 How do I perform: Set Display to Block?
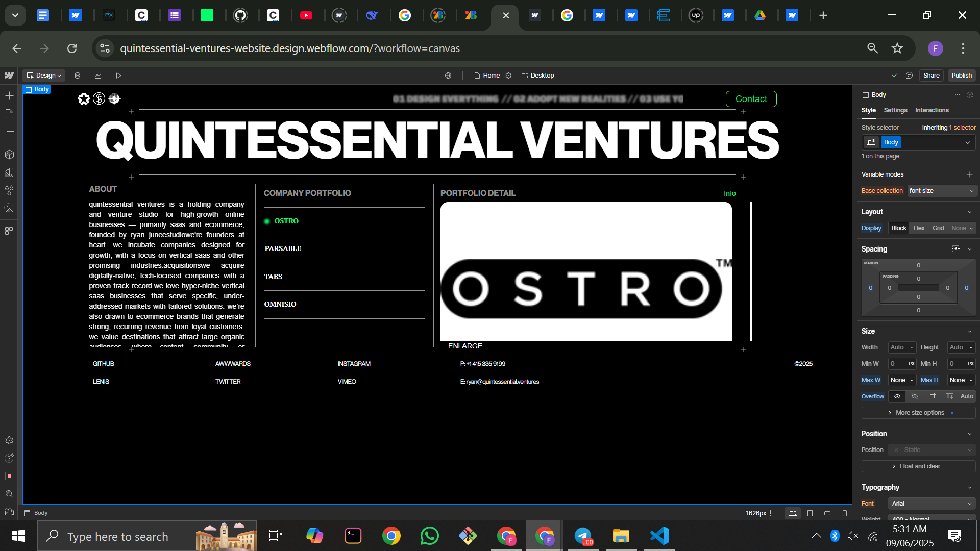click(x=899, y=228)
